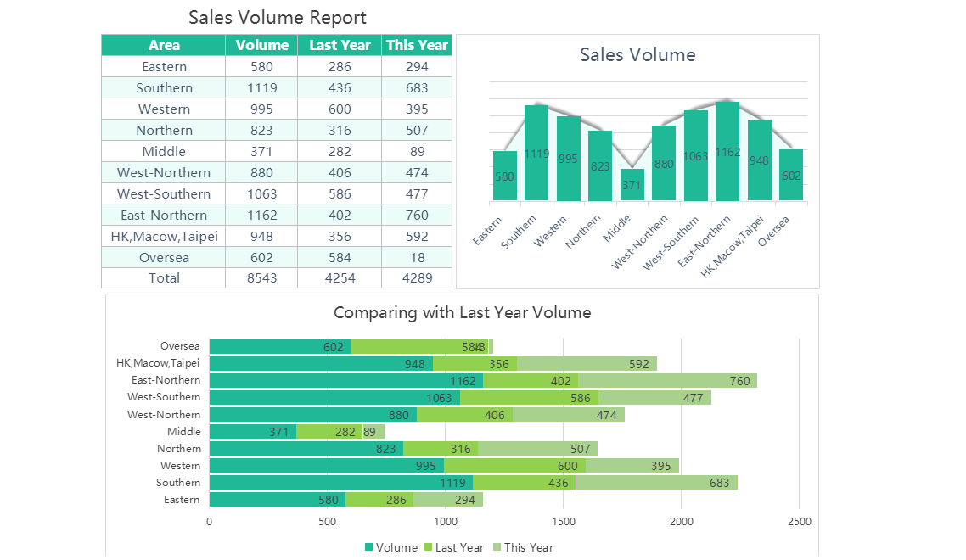The width and height of the screenshot is (966, 560).
Task: Click the 760 This Year bar segment
Action: [x=667, y=381]
